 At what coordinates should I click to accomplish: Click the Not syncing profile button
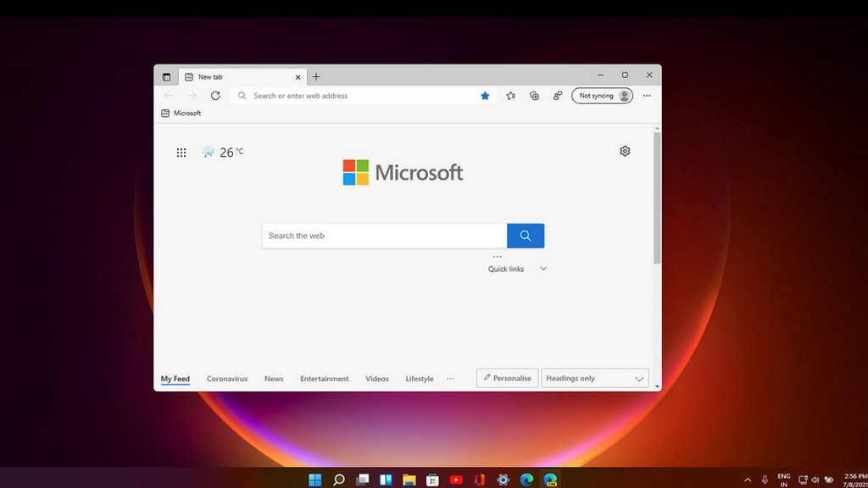pyautogui.click(x=602, y=96)
